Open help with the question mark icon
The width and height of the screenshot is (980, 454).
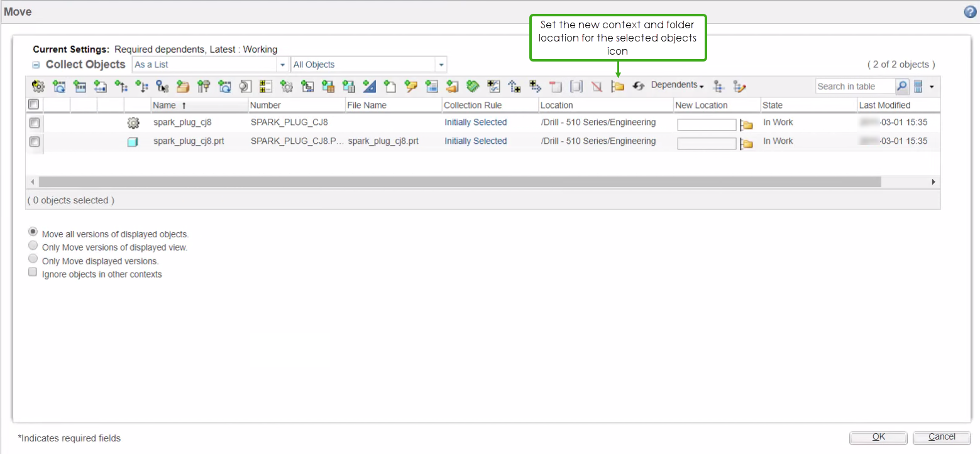coord(969,11)
